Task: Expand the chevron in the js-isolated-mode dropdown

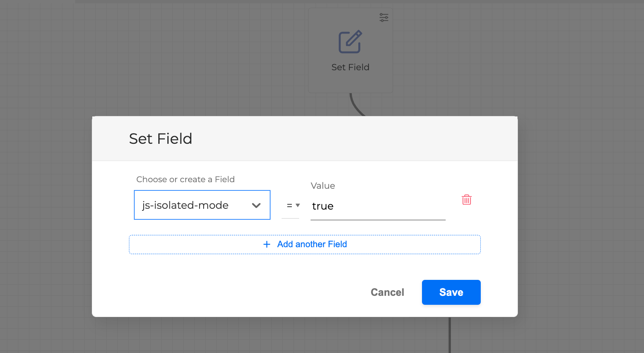Action: click(256, 206)
